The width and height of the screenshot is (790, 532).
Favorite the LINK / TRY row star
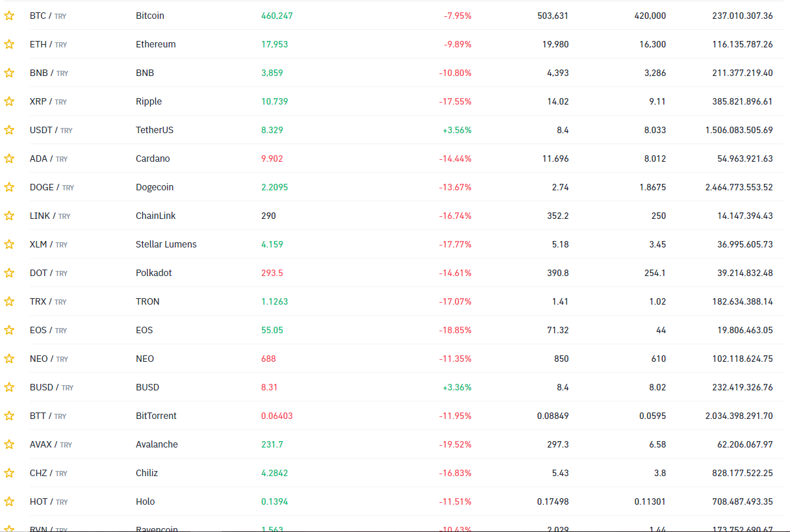click(9, 216)
